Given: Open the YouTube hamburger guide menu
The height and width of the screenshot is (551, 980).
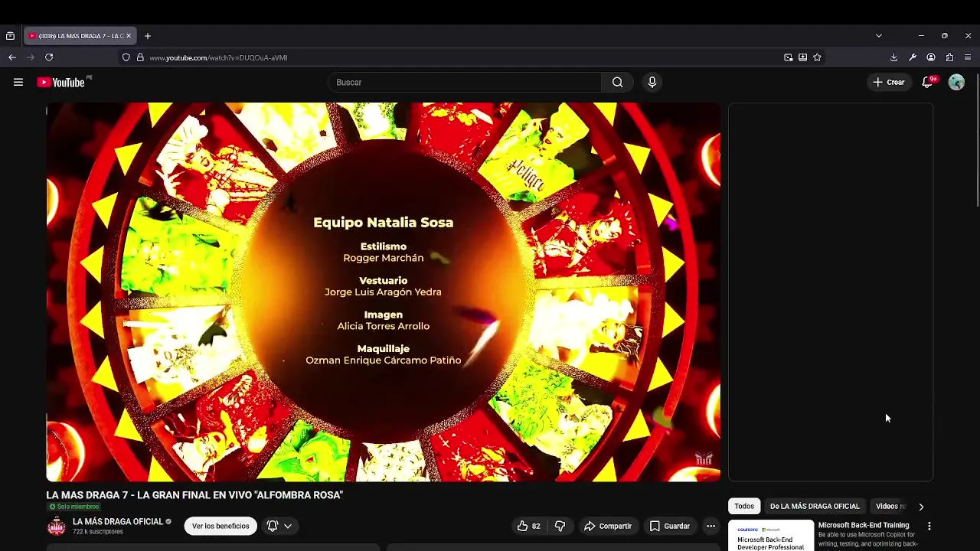Looking at the screenshot, I should pyautogui.click(x=18, y=82).
